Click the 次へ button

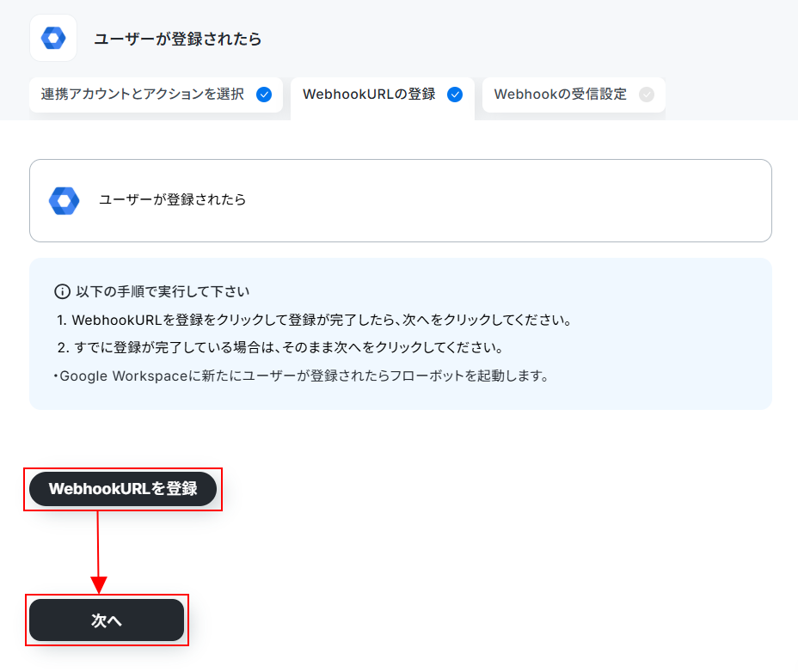coord(107,620)
